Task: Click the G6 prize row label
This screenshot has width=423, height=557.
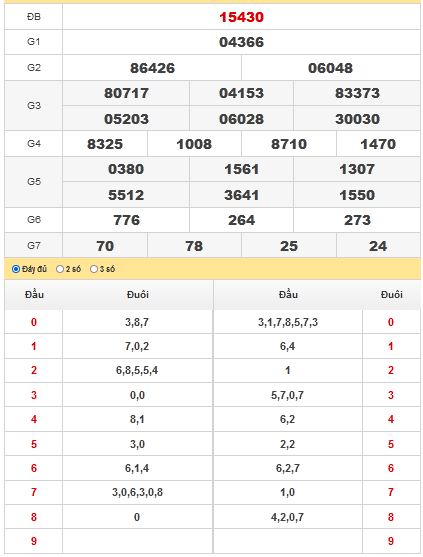Action: 34,220
